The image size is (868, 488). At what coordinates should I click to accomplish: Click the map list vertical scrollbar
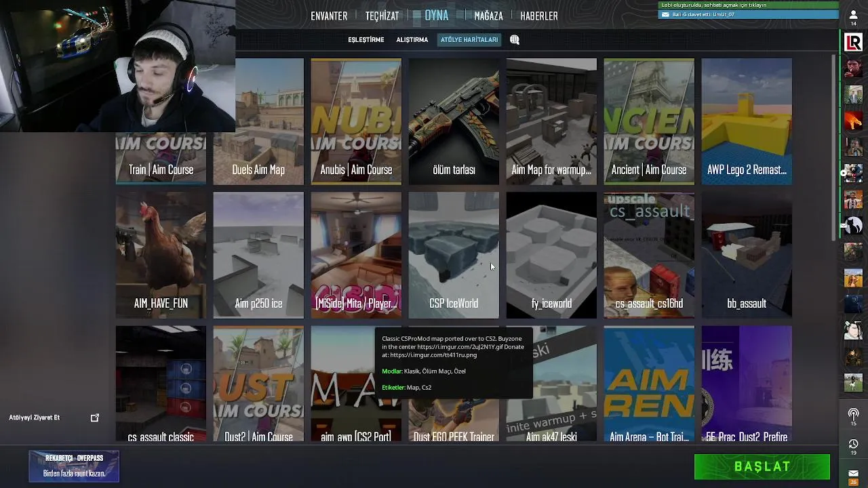click(x=834, y=146)
